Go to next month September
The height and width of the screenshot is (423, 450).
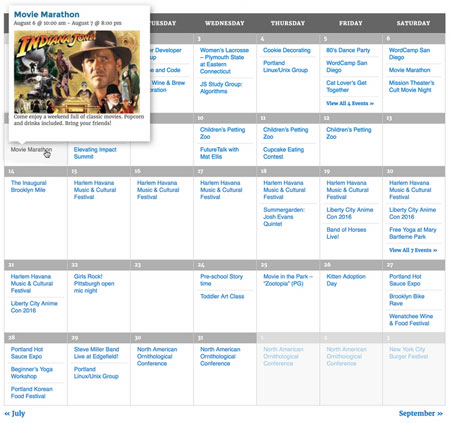click(421, 413)
